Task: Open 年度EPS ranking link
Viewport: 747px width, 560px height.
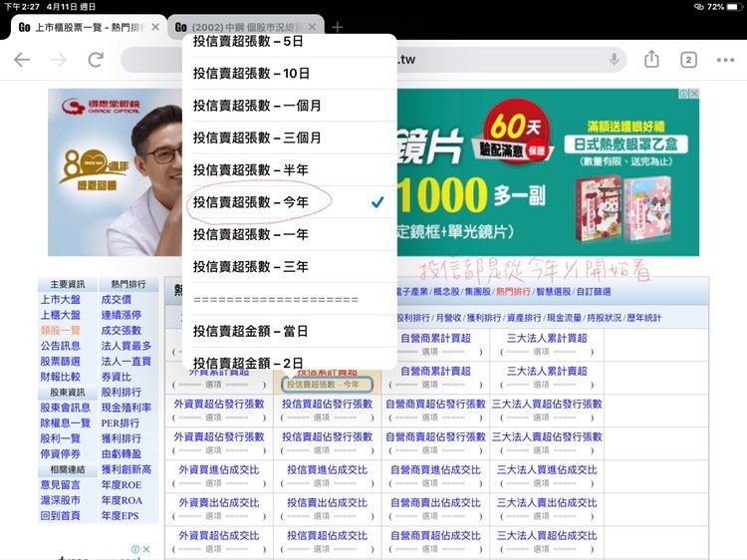Action: 121,516
